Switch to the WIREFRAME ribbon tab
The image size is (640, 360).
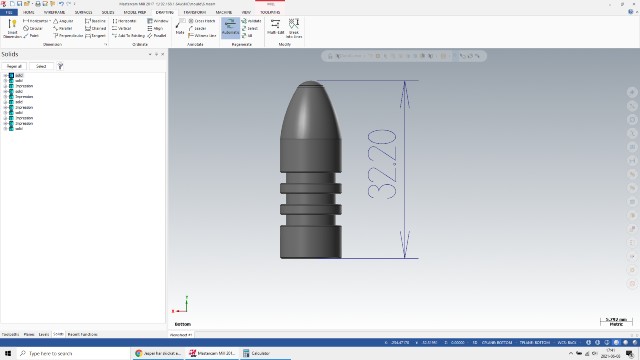coord(54,12)
